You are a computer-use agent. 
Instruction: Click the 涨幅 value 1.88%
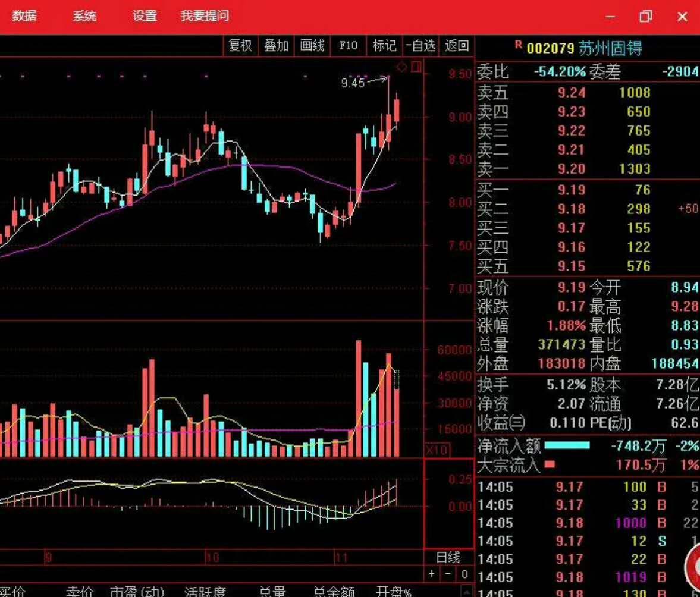566,326
